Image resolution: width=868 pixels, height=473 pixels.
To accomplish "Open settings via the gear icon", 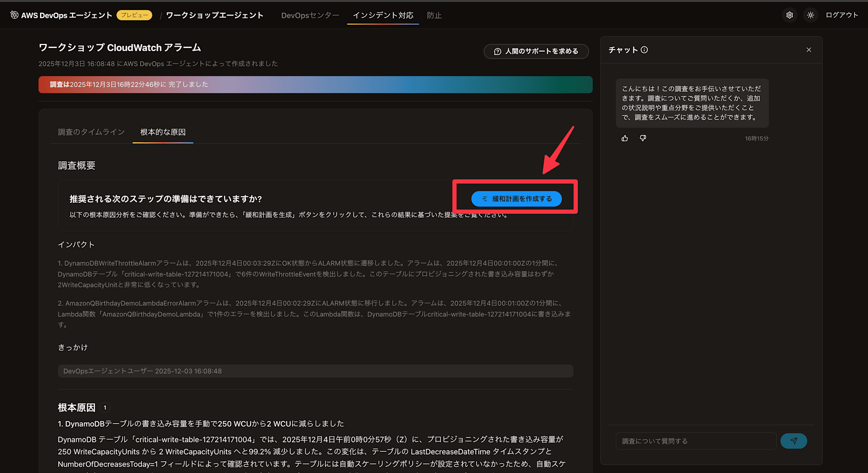I will [789, 15].
